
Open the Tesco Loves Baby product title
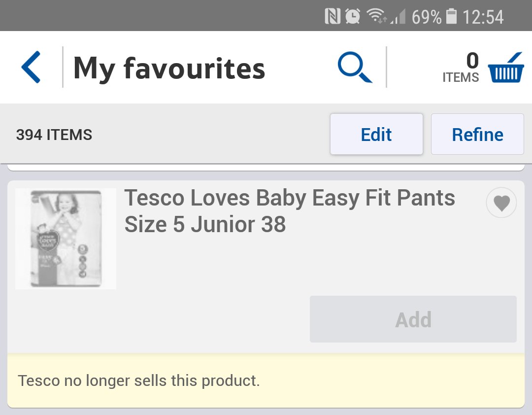[290, 211]
